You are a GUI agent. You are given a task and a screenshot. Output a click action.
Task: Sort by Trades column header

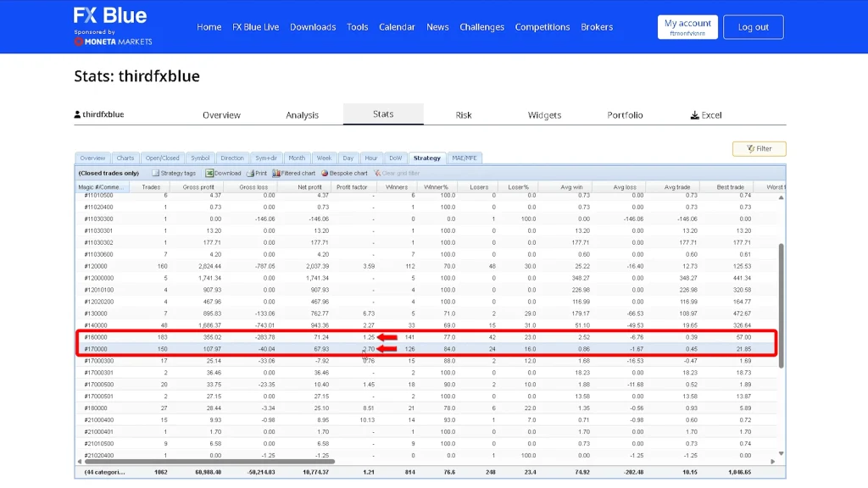[x=151, y=187]
